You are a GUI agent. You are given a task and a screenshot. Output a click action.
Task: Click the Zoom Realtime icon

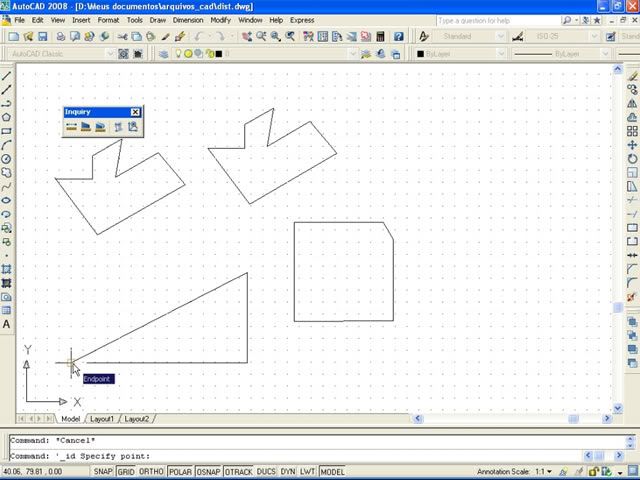tap(261, 36)
